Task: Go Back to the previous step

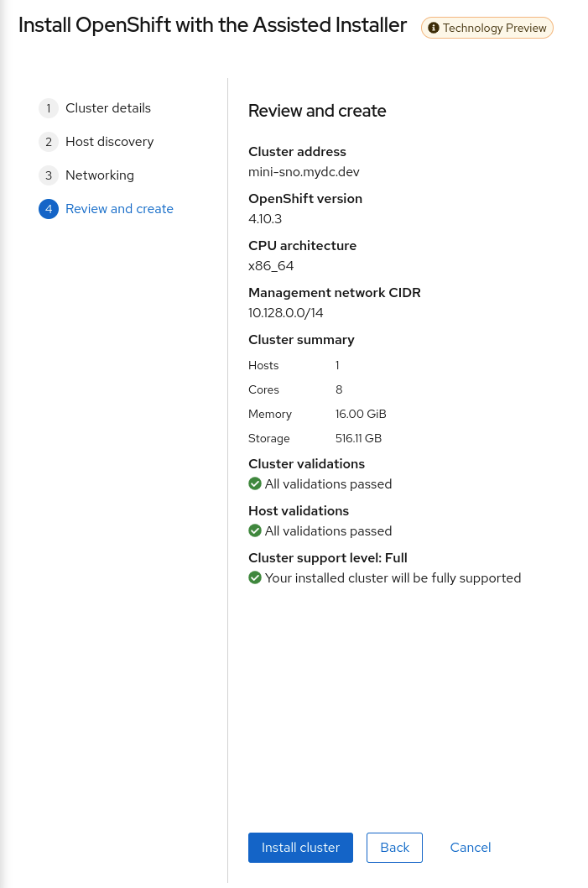Action: tap(394, 847)
